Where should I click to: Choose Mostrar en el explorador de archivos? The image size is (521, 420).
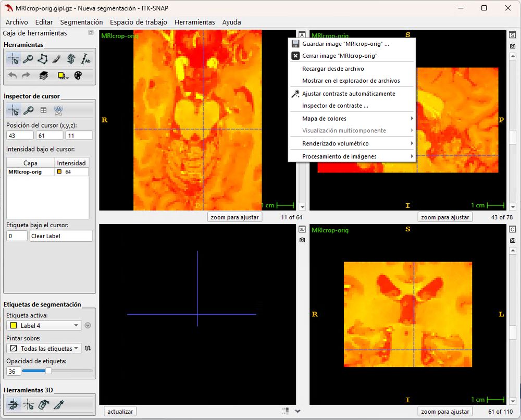tap(352, 81)
